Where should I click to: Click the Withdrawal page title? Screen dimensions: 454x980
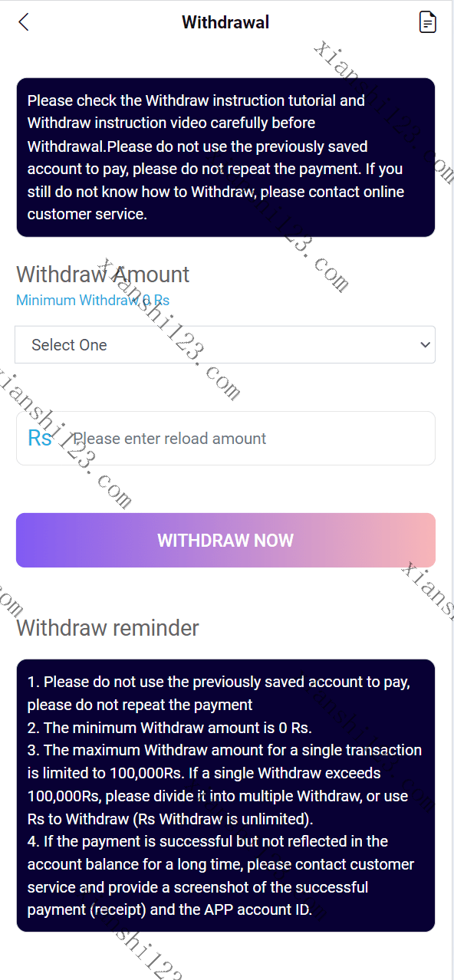(225, 22)
